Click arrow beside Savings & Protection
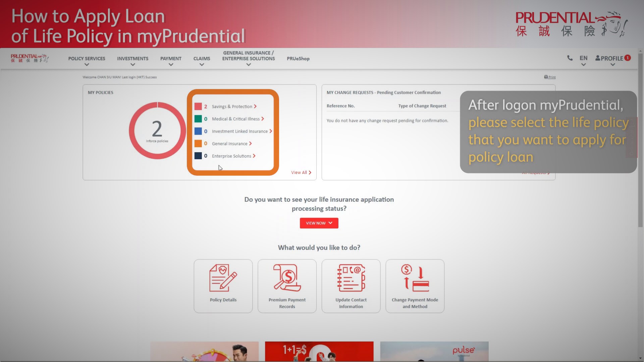The height and width of the screenshot is (362, 644). [x=255, y=107]
